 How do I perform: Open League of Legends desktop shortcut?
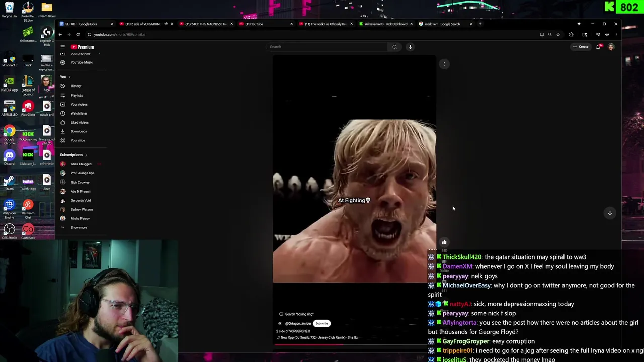click(x=28, y=85)
